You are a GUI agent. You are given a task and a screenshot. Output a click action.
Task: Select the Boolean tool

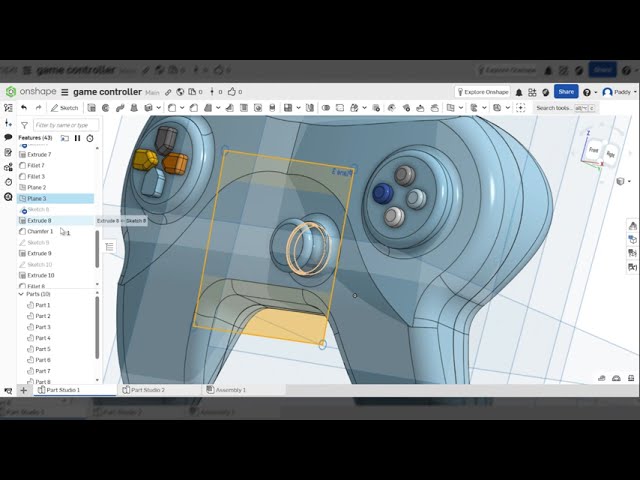[326, 108]
